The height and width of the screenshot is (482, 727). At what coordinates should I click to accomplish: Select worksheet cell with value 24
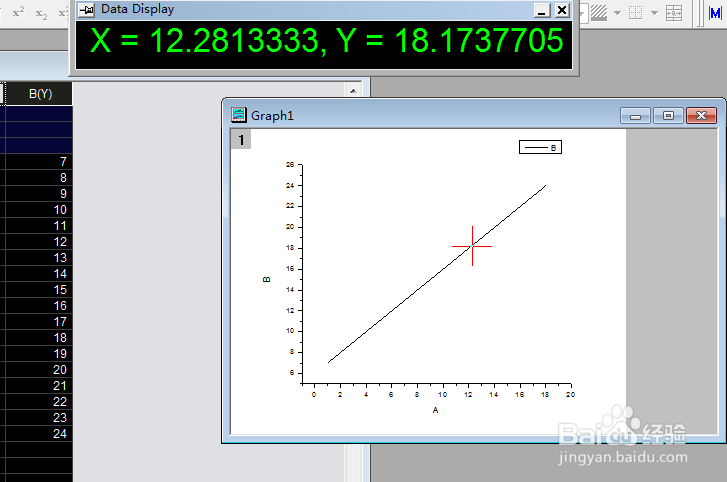pos(39,433)
